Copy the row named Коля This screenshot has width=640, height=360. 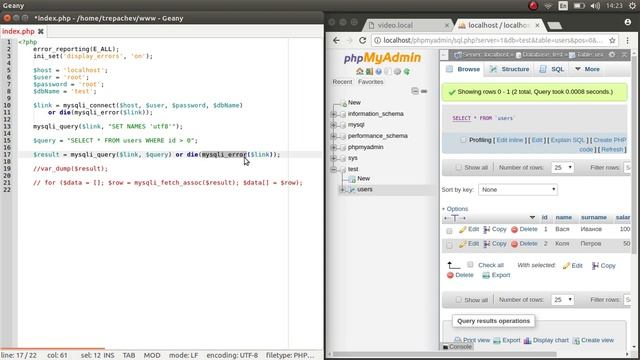tap(495, 244)
